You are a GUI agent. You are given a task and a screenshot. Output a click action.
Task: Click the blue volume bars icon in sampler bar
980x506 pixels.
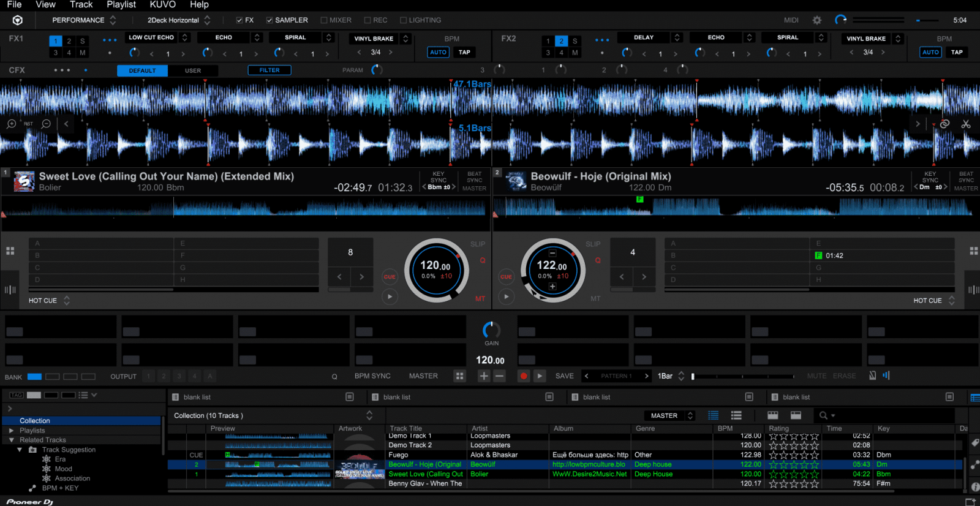click(886, 376)
